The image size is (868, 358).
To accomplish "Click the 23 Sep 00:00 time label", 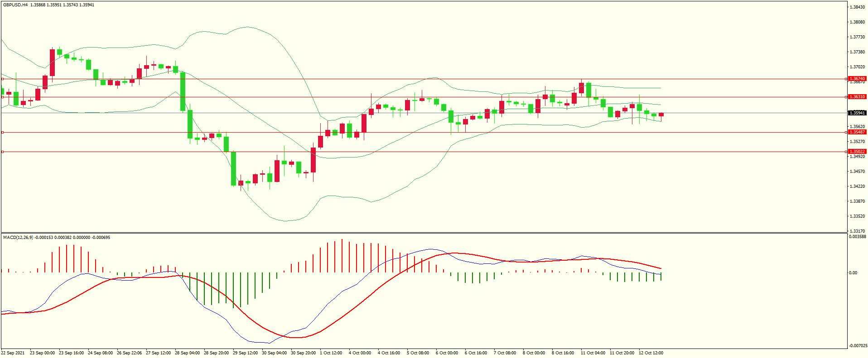I will [x=42, y=353].
